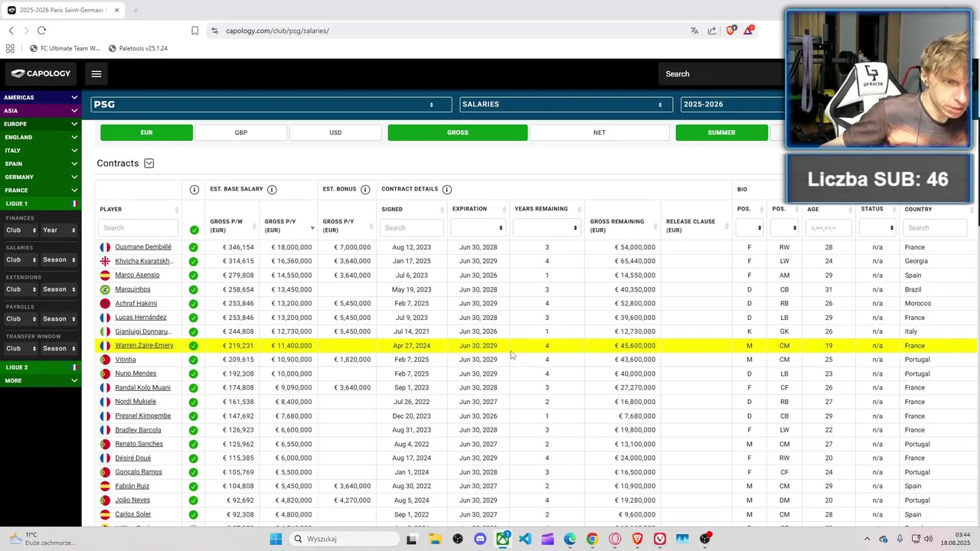The height and width of the screenshot is (551, 980).
Task: Click the Signed date filter field
Action: coord(411,227)
